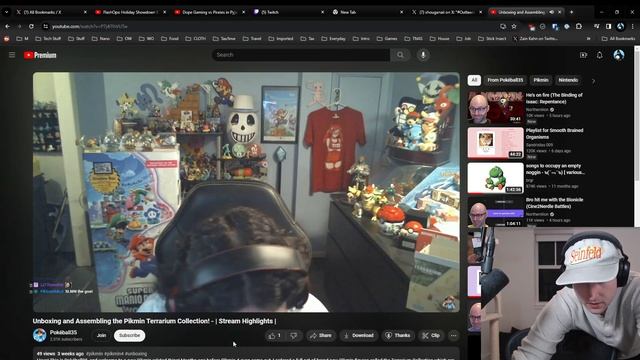The image size is (640, 360).
Task: Reload the page with the refresh icon
Action: [31, 26]
